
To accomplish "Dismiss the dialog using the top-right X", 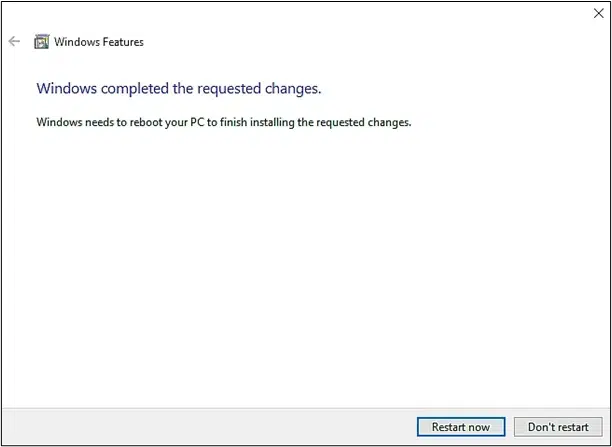I will click(x=598, y=13).
